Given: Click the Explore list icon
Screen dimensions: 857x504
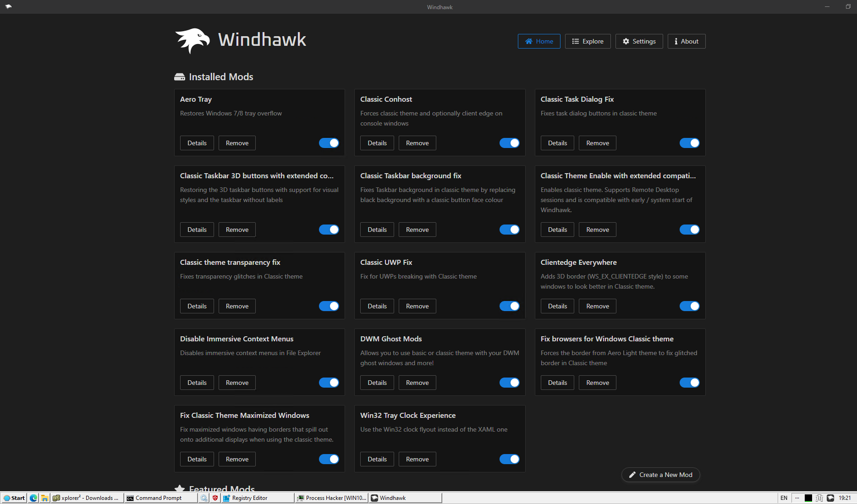Looking at the screenshot, I should point(575,41).
